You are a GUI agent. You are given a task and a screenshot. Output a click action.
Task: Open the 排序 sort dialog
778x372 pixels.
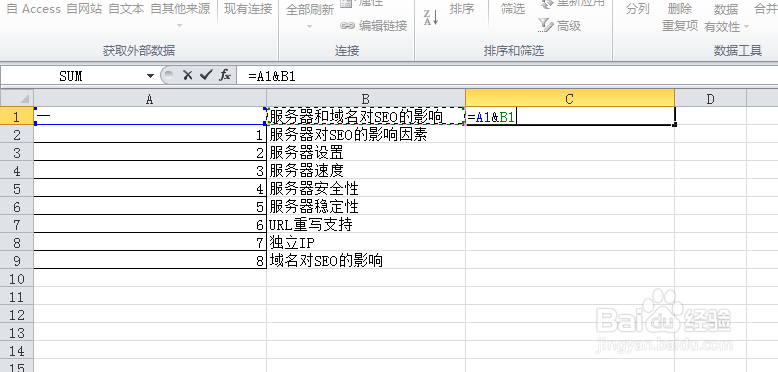[x=462, y=9]
